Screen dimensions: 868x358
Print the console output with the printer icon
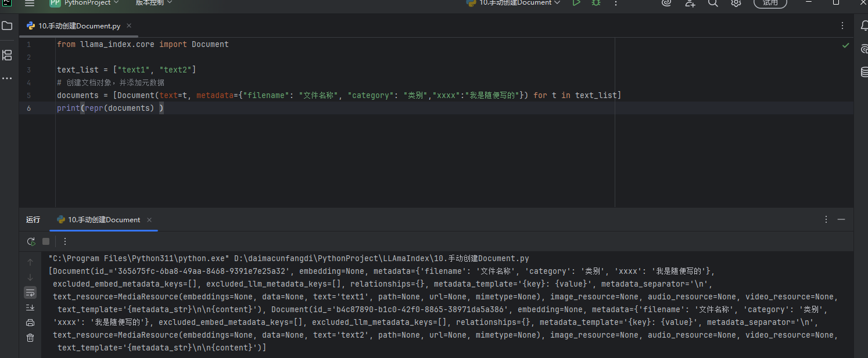(x=30, y=323)
